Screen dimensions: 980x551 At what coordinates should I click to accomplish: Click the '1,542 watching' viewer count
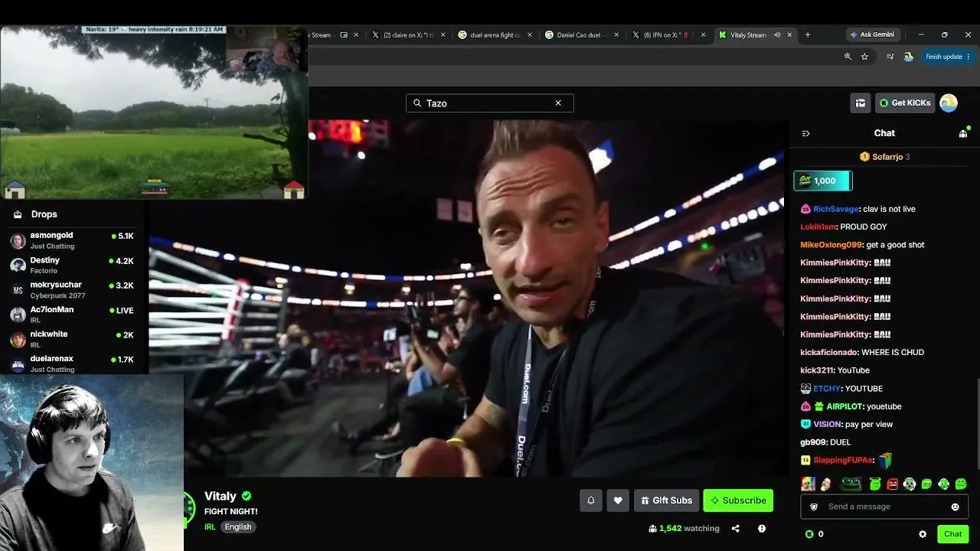(x=684, y=529)
